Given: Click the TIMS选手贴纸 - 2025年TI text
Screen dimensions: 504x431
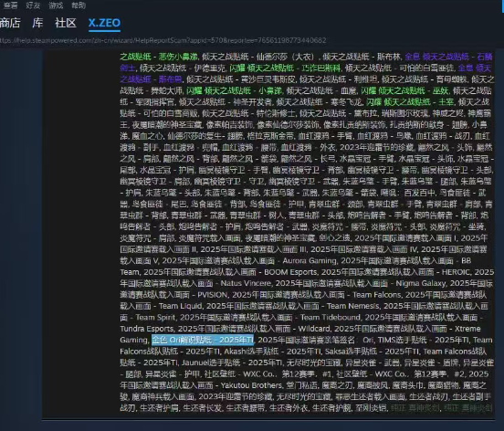Looking at the screenshot, I should [424, 340].
